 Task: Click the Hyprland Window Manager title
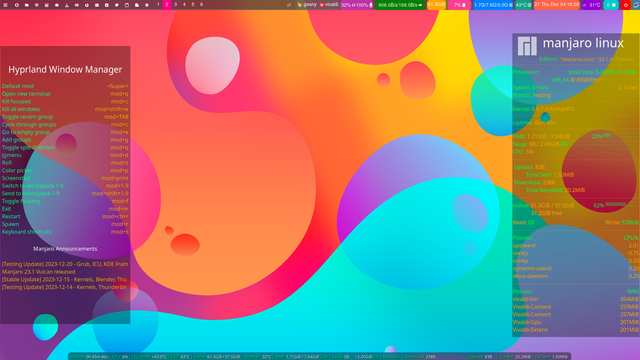(65, 70)
